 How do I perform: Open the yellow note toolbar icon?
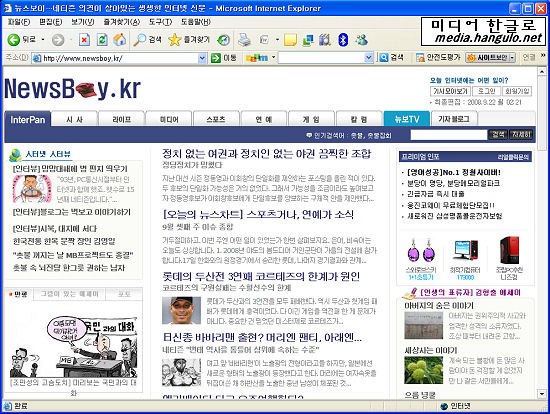coord(290,40)
